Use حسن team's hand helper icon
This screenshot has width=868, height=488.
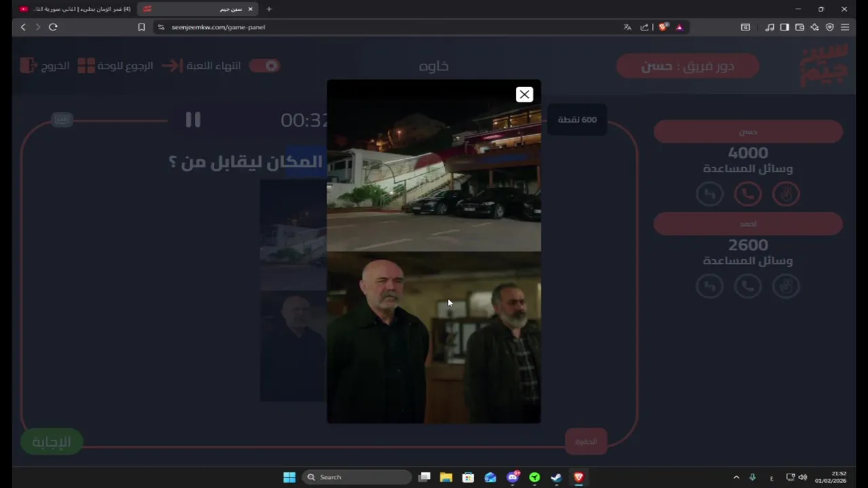(786, 194)
